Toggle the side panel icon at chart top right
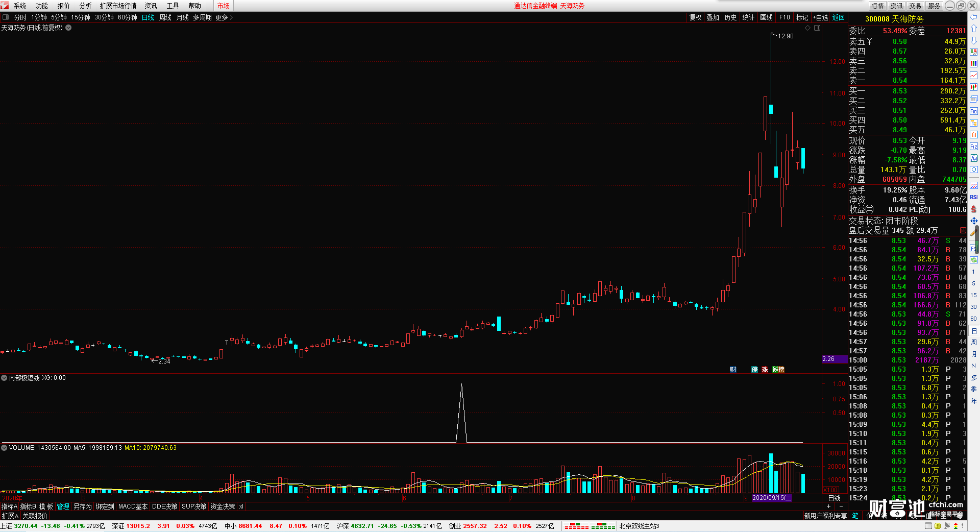The image size is (980, 532). [817, 28]
